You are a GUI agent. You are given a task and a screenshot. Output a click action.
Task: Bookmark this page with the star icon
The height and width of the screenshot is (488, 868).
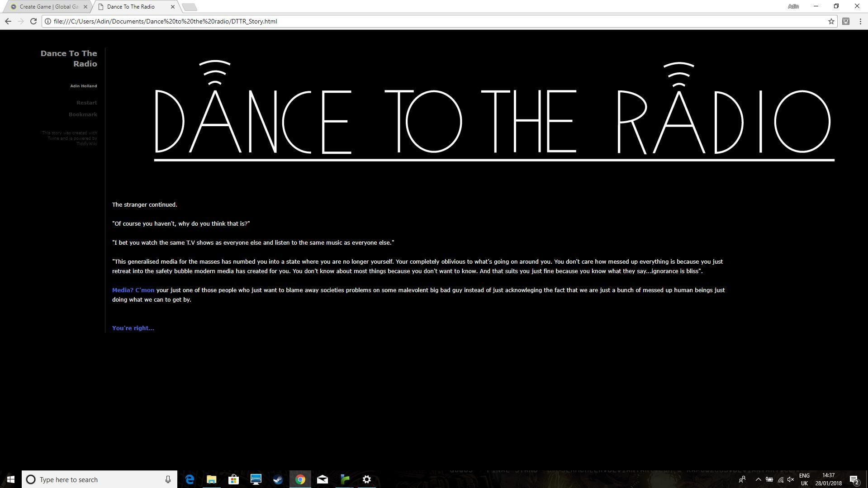click(x=831, y=21)
